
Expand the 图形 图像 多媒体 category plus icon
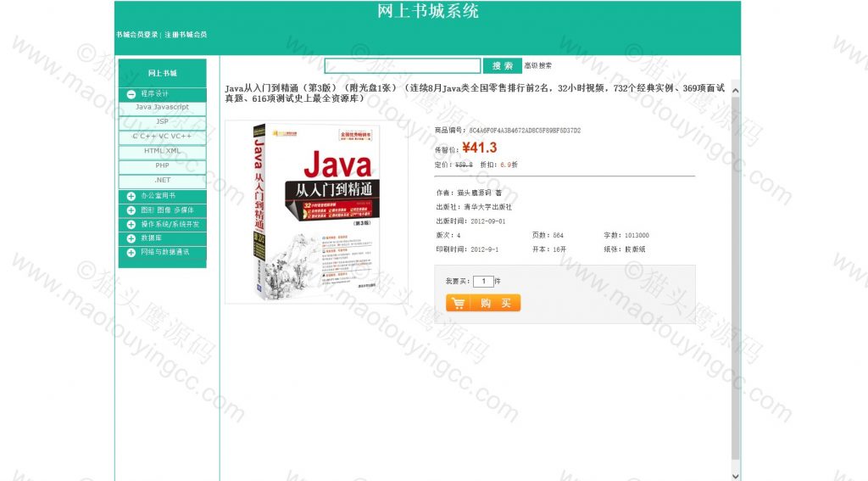[x=131, y=210]
